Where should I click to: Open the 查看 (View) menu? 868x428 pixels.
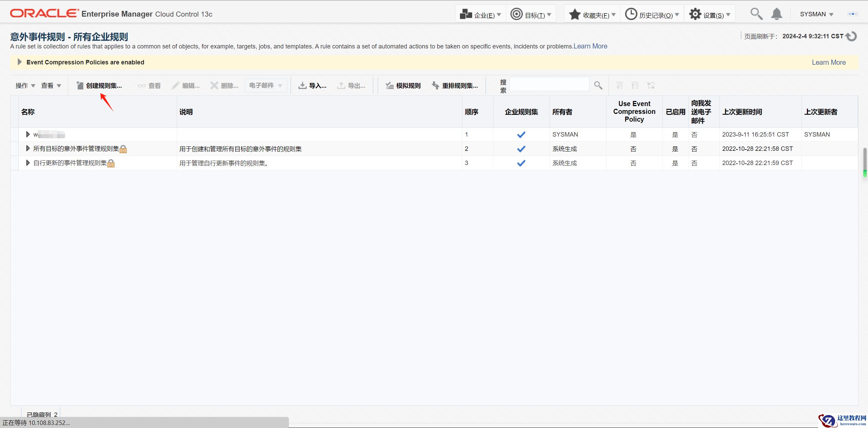tap(51, 85)
